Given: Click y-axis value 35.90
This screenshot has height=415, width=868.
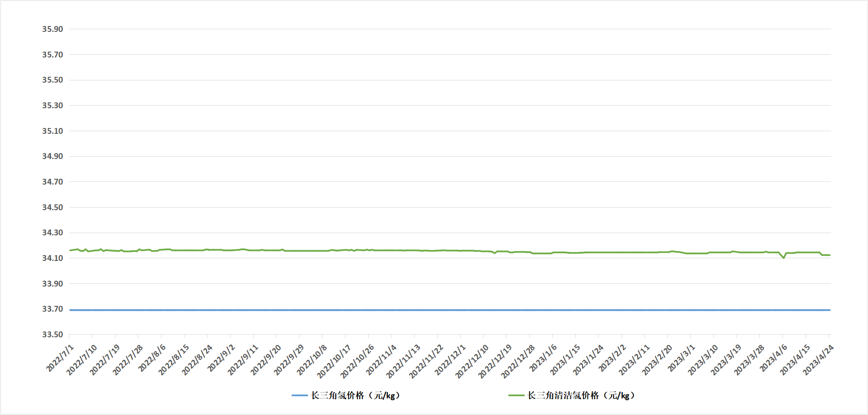Looking at the screenshot, I should tap(53, 29).
